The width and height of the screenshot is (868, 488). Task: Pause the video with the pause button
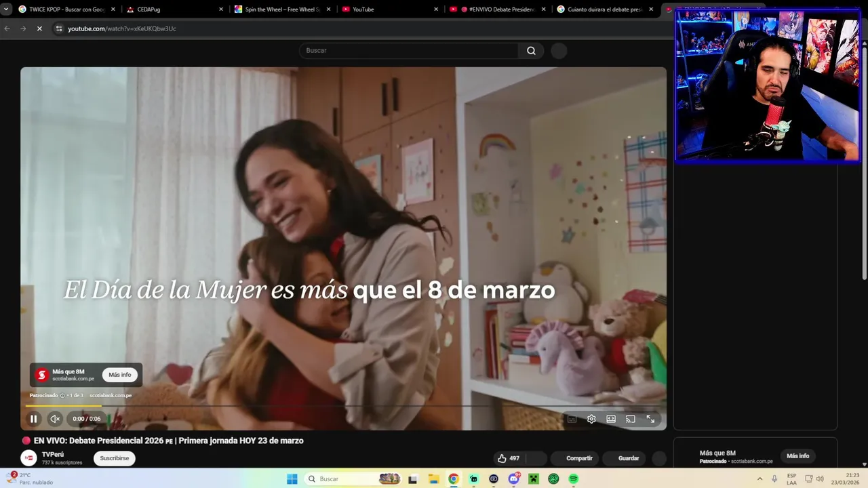(x=33, y=419)
